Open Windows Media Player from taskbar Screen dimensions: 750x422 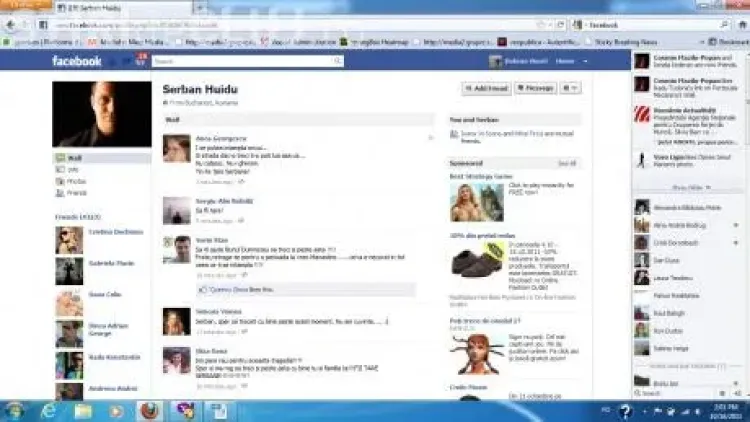click(117, 410)
